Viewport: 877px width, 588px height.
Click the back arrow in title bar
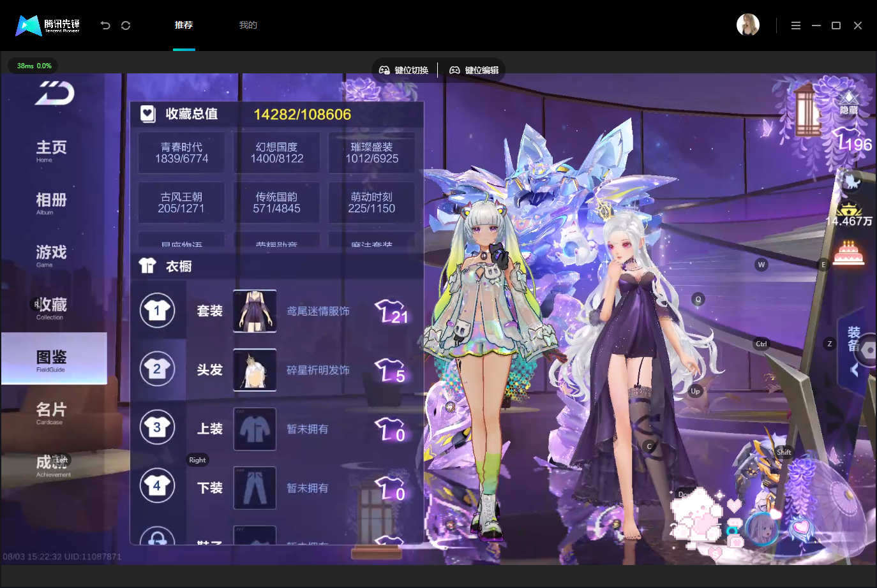point(105,26)
